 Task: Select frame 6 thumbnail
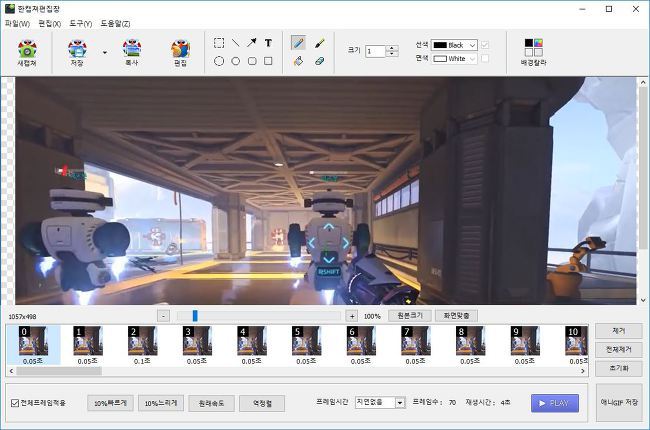point(361,341)
